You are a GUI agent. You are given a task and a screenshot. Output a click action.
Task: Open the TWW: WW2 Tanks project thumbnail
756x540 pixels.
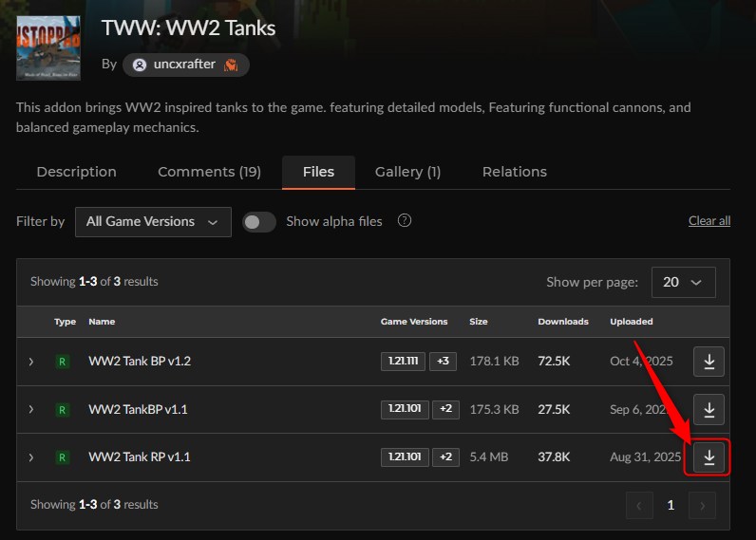tap(47, 47)
